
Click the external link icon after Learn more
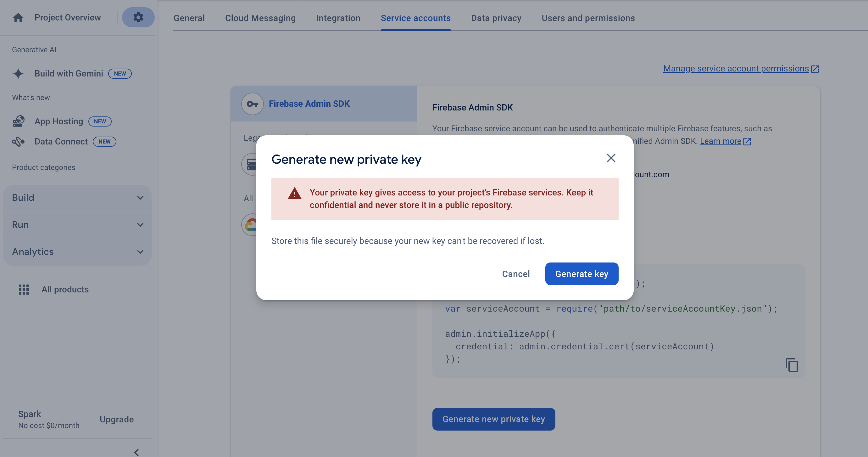747,141
